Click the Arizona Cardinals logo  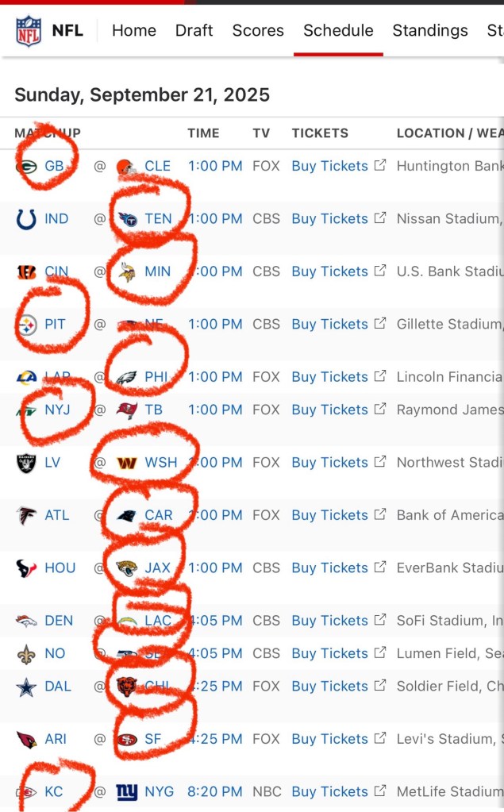coord(26,740)
